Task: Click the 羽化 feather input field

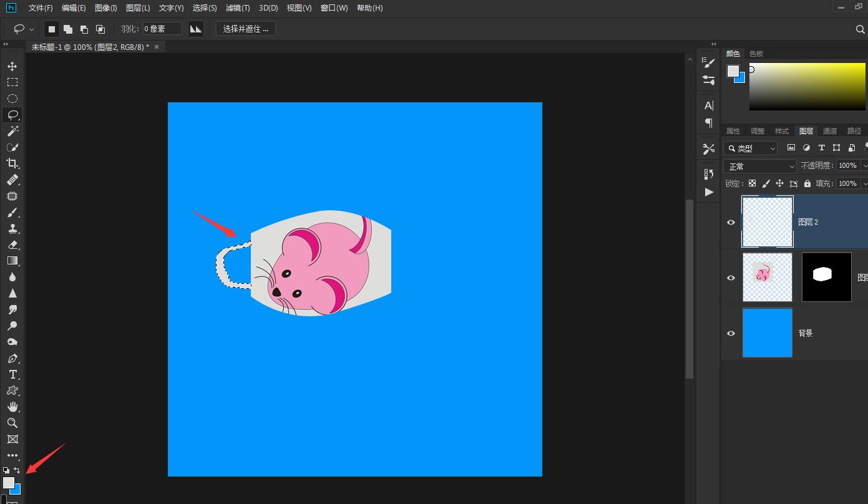Action: point(162,29)
